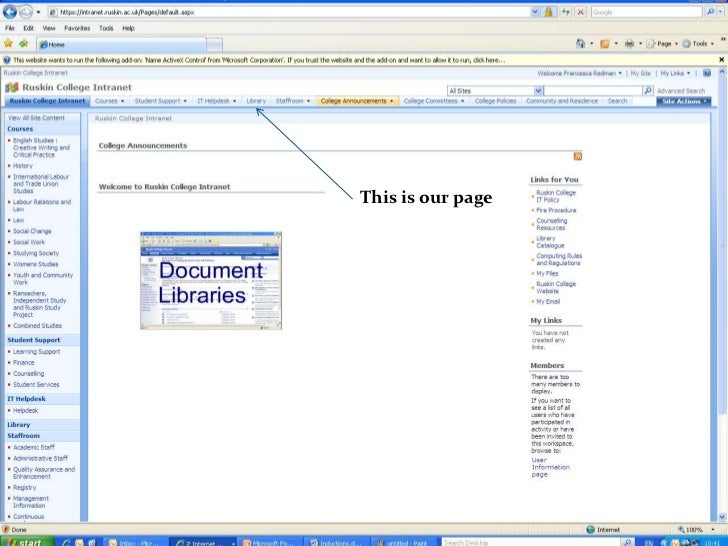Click the Stop loading red X icon
The image size is (728, 546).
pyautogui.click(x=580, y=12)
